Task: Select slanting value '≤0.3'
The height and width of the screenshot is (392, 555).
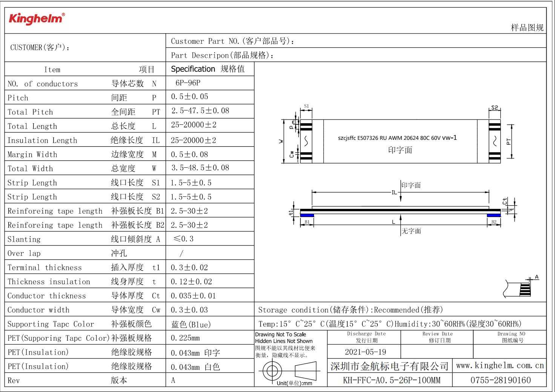Action: (x=183, y=239)
